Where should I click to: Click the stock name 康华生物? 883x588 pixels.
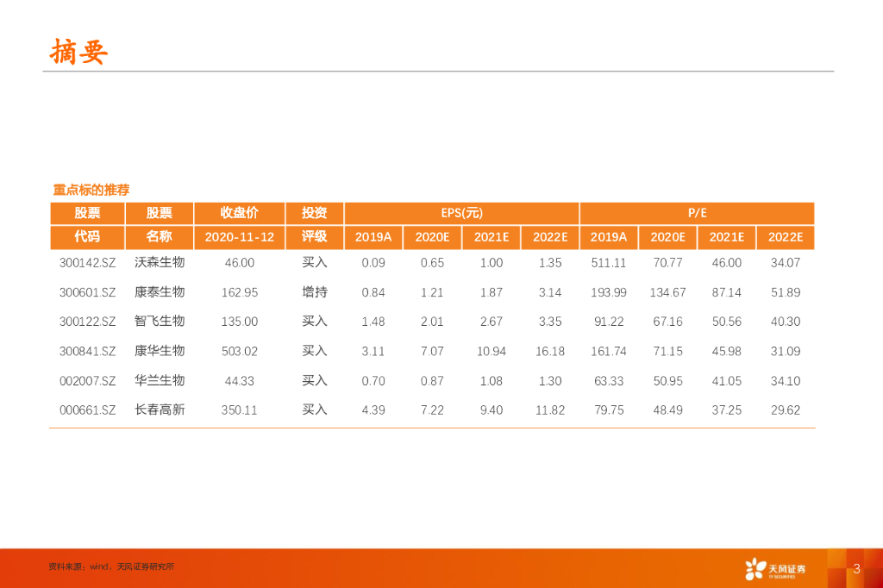[160, 351]
